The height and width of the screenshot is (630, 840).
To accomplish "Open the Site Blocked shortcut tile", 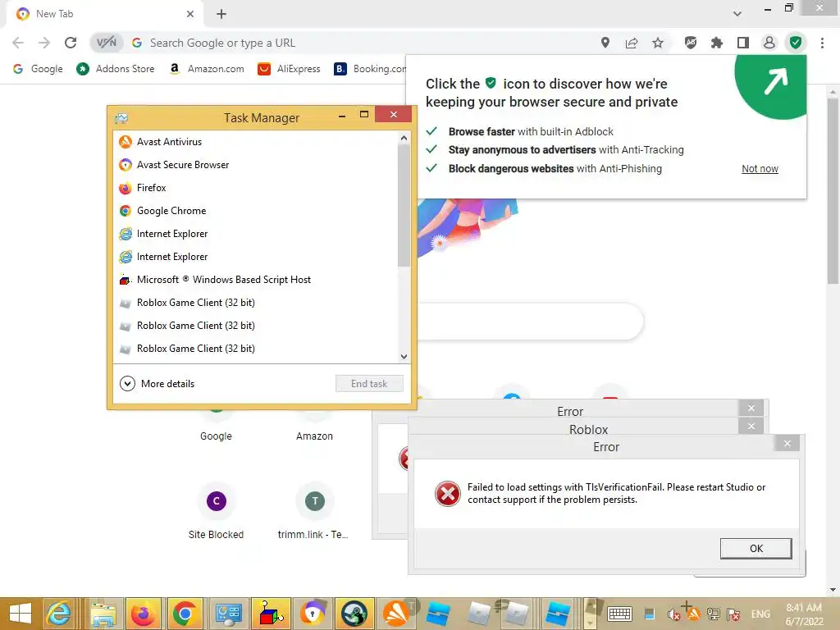I will 216,510.
